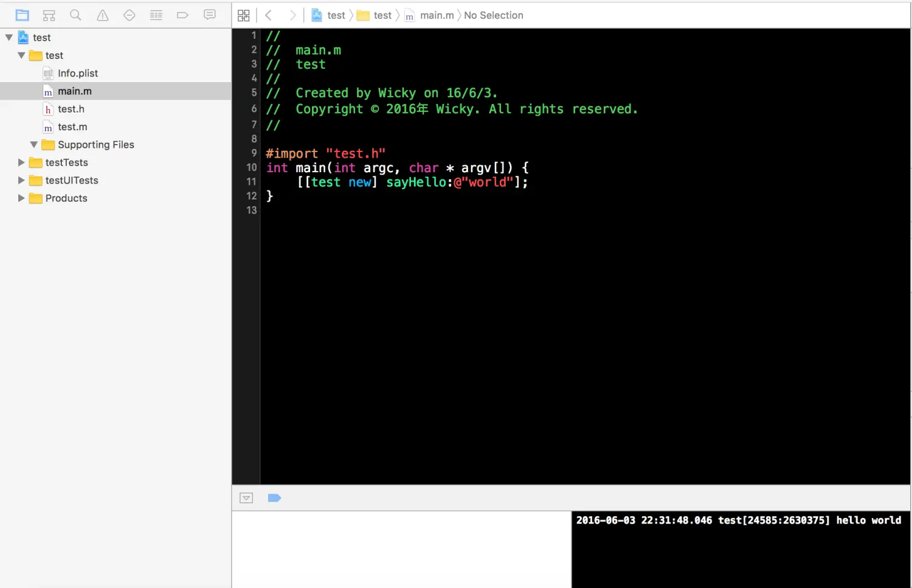Image resolution: width=912 pixels, height=588 pixels.
Task: Go forward in editor history
Action: (292, 15)
